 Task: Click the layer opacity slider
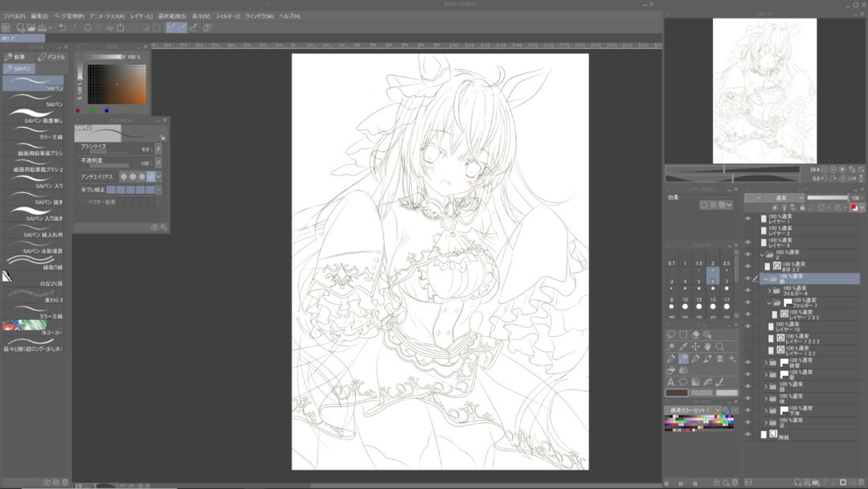[828, 197]
